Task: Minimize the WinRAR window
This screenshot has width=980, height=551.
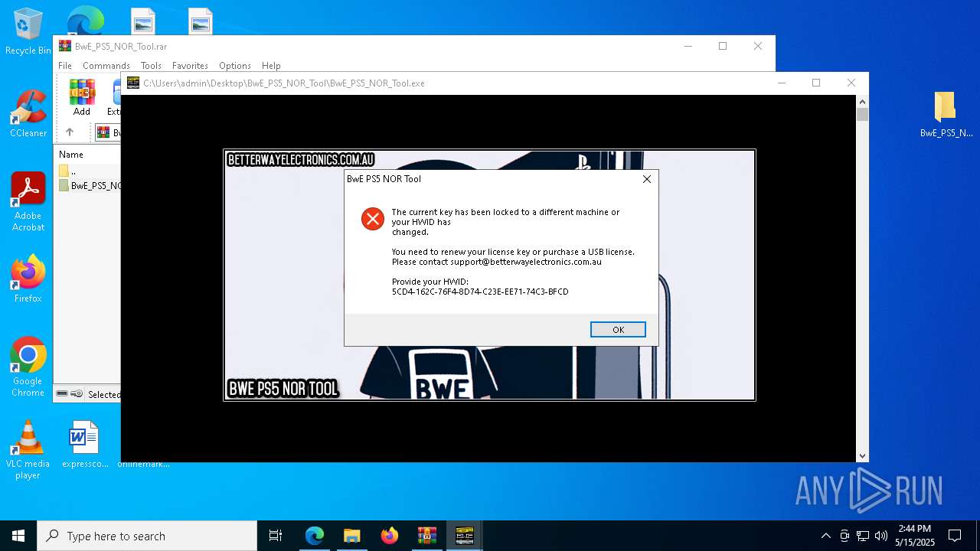Action: click(688, 46)
